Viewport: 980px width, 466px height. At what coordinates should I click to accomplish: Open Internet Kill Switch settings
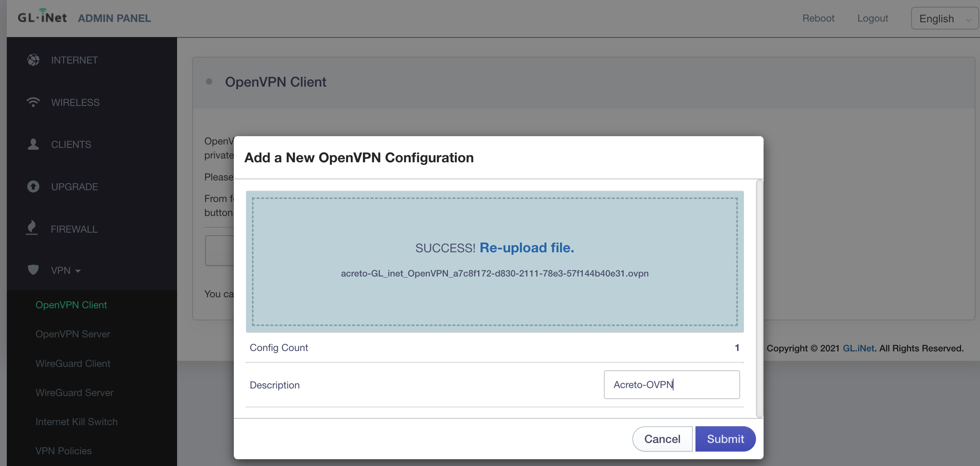point(76,421)
